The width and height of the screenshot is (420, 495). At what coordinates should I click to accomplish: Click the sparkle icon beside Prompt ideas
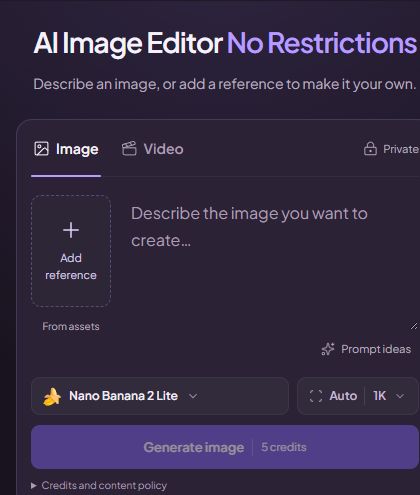328,349
